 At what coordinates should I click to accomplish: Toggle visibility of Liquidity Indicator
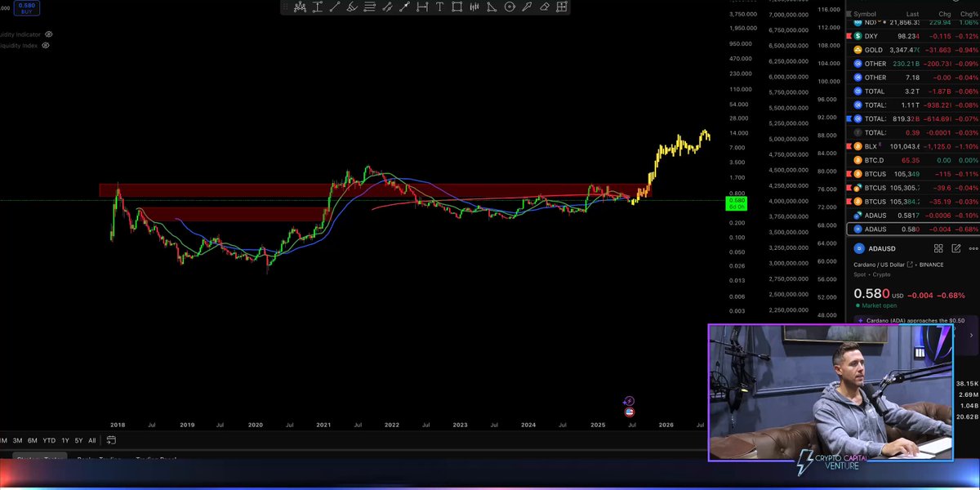tap(49, 34)
